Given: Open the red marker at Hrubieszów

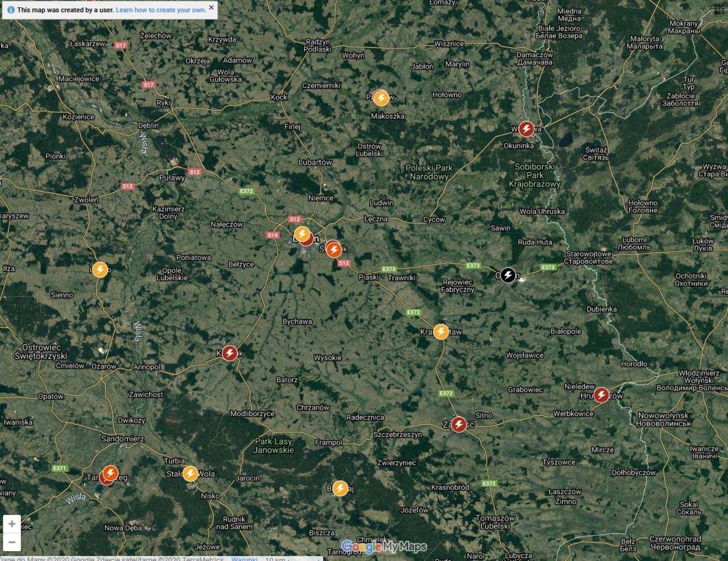Looking at the screenshot, I should coord(601,395).
